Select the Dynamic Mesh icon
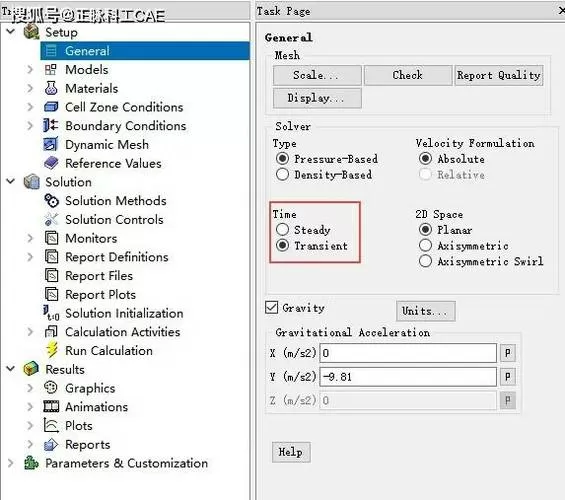 [51, 144]
